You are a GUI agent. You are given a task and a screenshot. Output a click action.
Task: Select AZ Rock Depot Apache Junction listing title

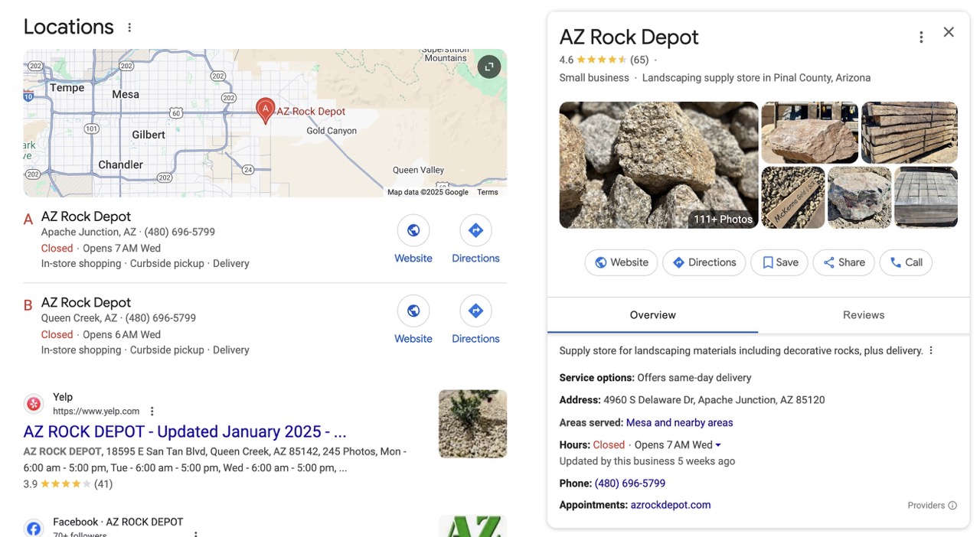(x=86, y=216)
